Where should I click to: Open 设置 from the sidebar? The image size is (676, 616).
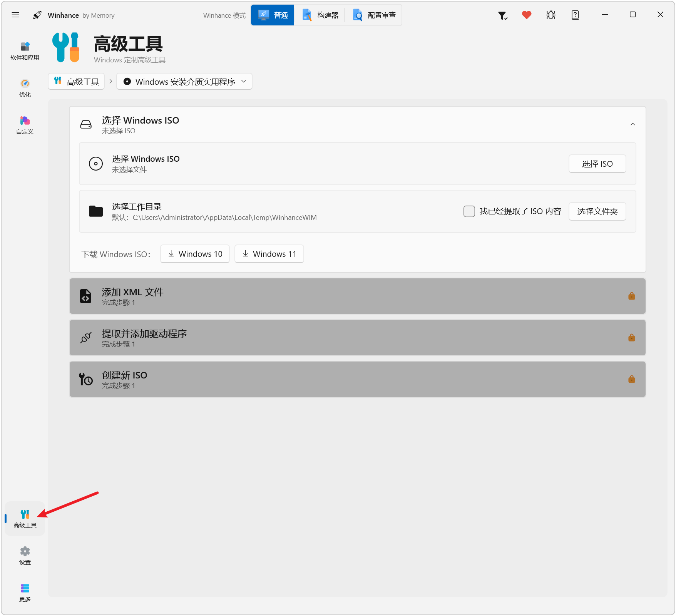pyautogui.click(x=25, y=556)
